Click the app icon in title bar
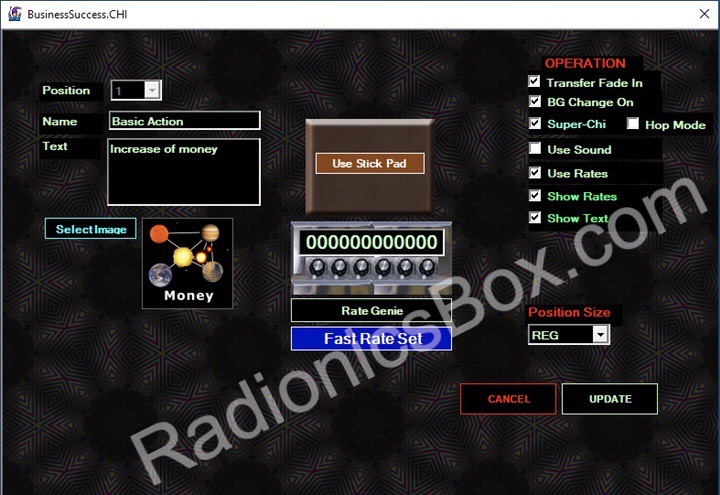 [14, 15]
